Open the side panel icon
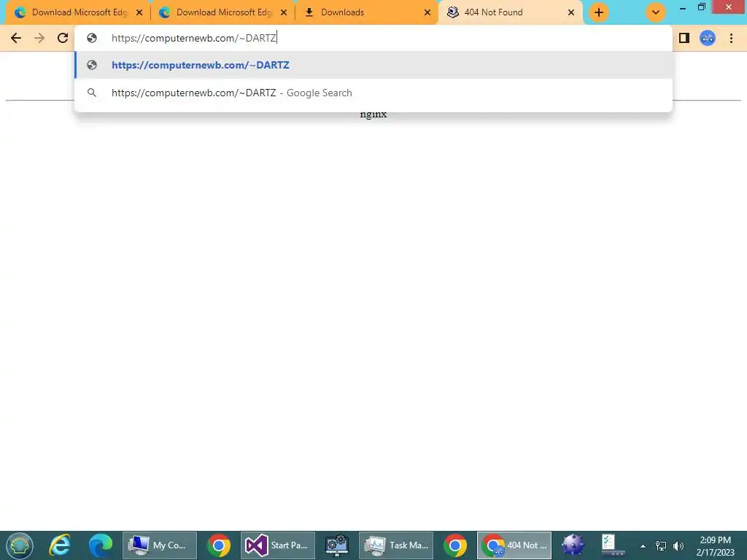Viewport: 747px width, 560px height. click(x=684, y=38)
